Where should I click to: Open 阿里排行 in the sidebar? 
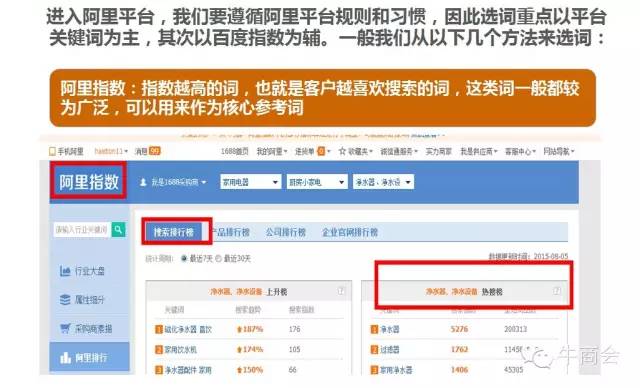(x=89, y=358)
